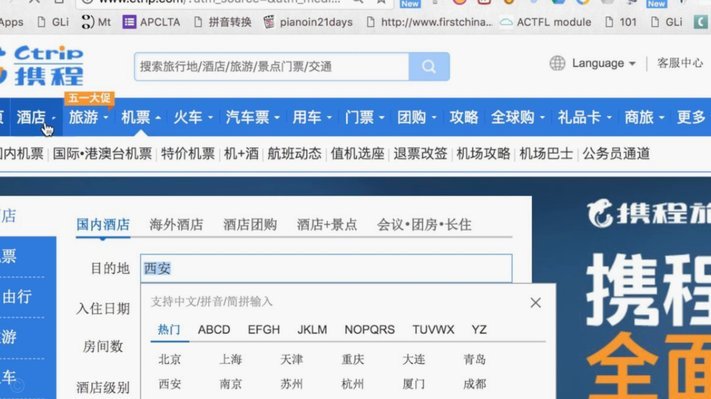The height and width of the screenshot is (399, 711).
Task: Open the 礼品卡 navigation menu
Action: click(584, 117)
